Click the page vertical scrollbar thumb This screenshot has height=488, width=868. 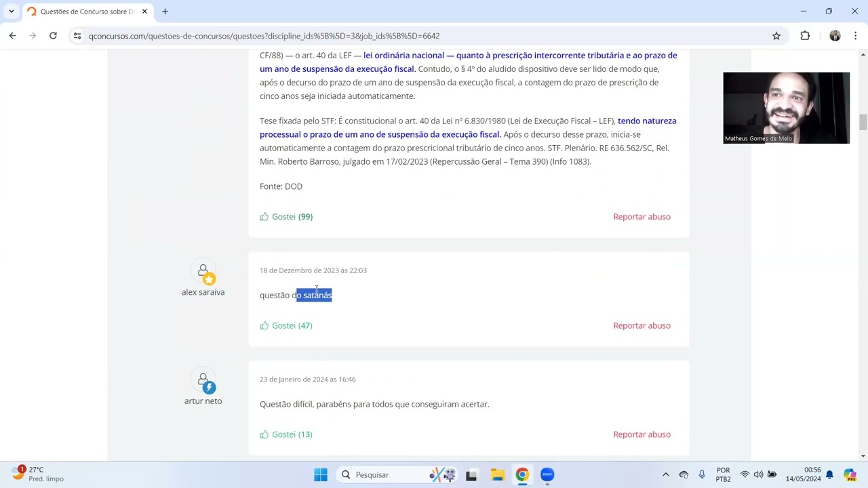coord(863,123)
